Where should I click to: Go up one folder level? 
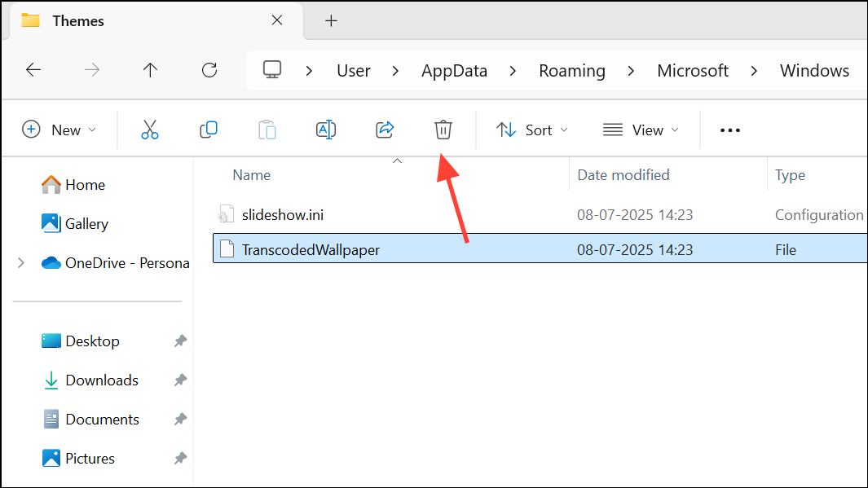150,70
